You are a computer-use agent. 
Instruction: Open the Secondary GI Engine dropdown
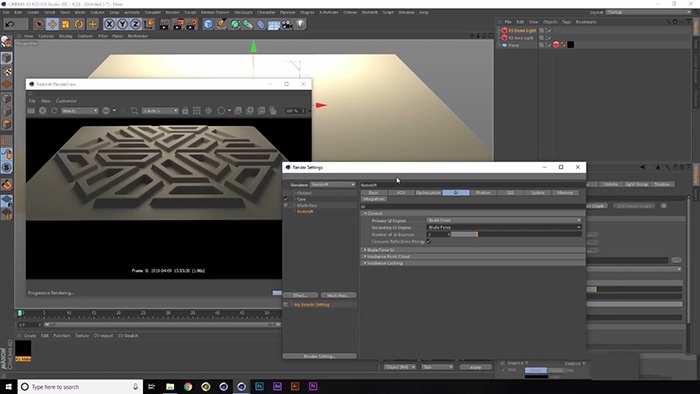coord(504,227)
